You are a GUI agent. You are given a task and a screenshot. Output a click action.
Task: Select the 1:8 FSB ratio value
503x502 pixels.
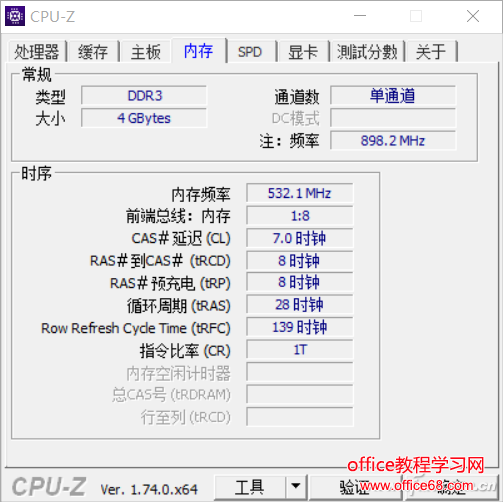(x=299, y=216)
